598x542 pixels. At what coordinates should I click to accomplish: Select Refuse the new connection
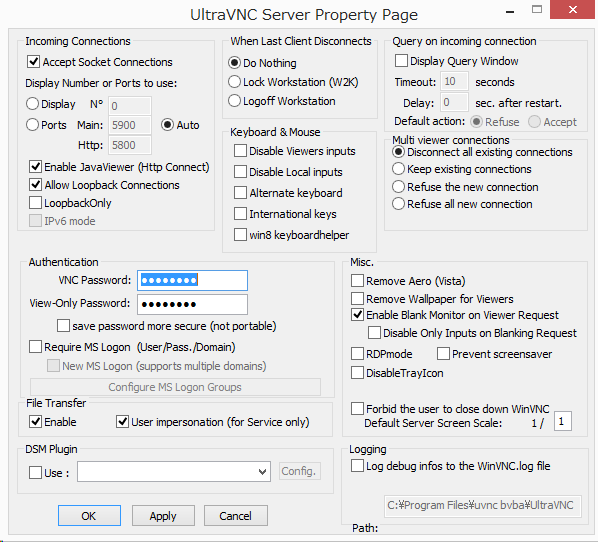(x=398, y=187)
